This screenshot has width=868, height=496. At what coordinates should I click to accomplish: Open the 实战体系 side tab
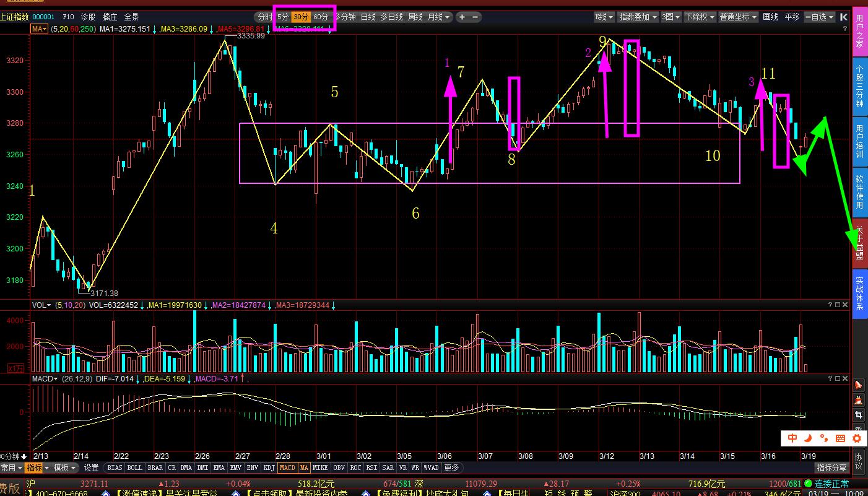(x=859, y=294)
